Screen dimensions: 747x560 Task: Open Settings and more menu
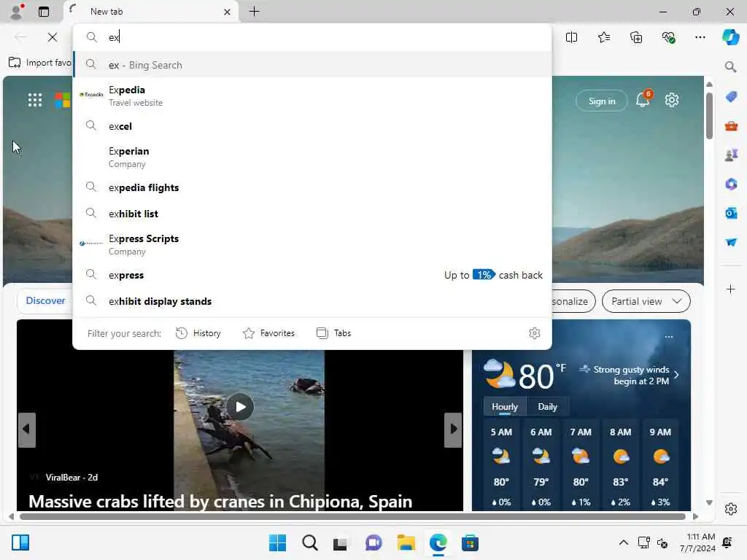pos(700,37)
